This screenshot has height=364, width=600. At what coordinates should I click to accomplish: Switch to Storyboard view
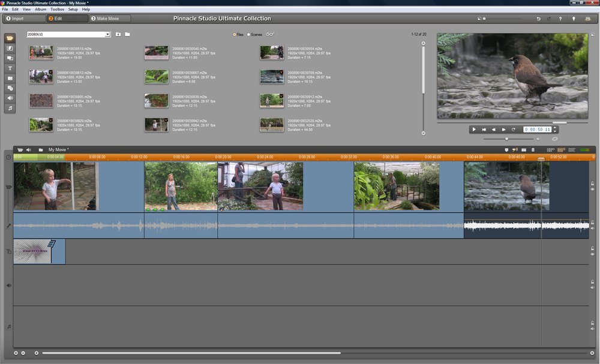551,150
